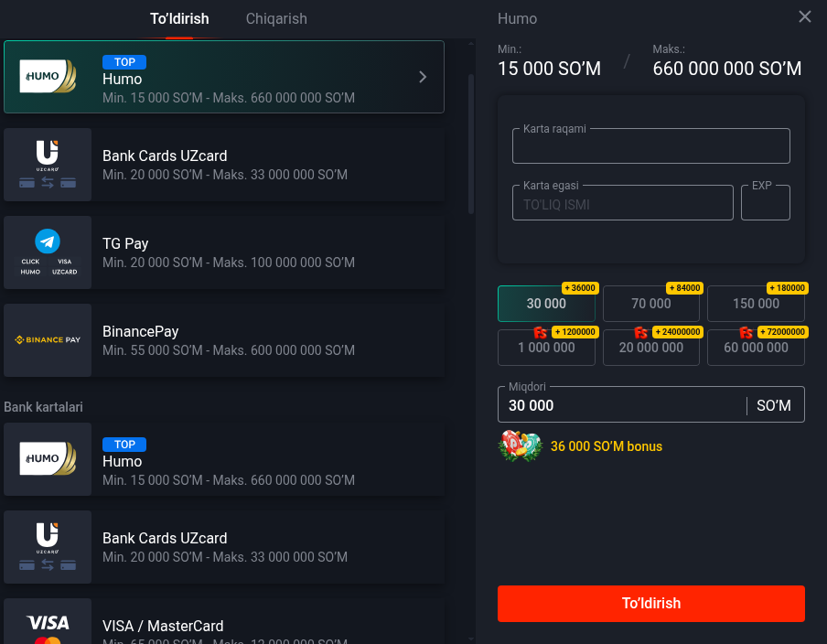Select the 150 000 amount preset

[756, 304]
